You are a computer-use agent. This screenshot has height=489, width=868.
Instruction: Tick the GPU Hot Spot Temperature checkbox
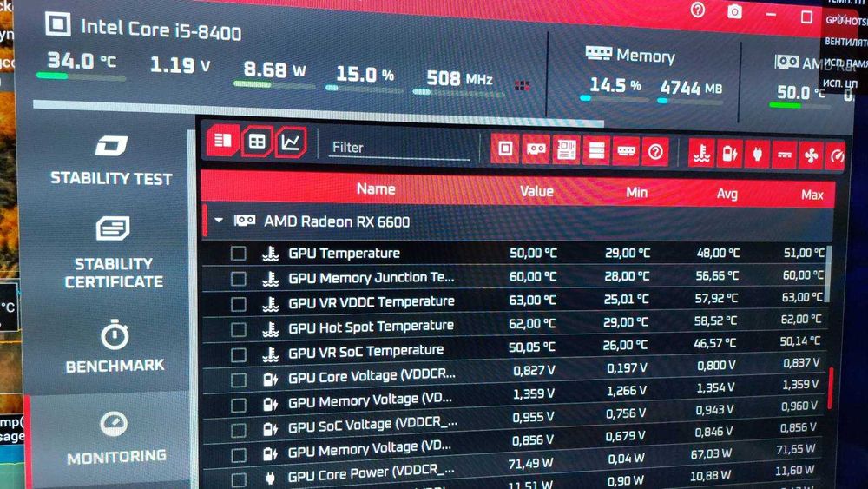pyautogui.click(x=238, y=329)
